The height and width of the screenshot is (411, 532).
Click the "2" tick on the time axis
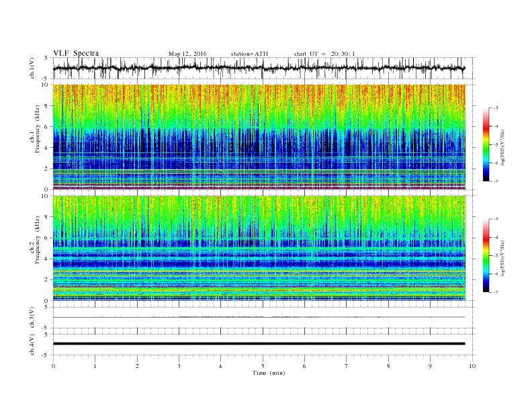(137, 366)
